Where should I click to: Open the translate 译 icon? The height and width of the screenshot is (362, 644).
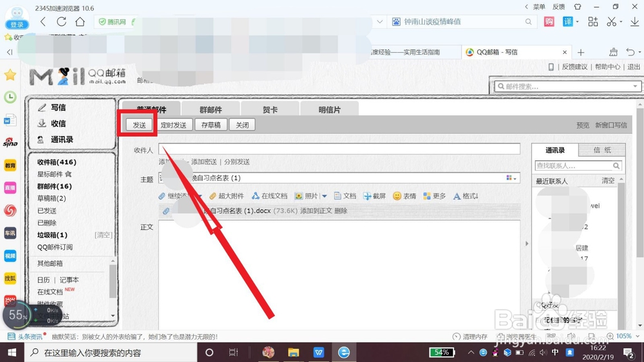(x=567, y=22)
